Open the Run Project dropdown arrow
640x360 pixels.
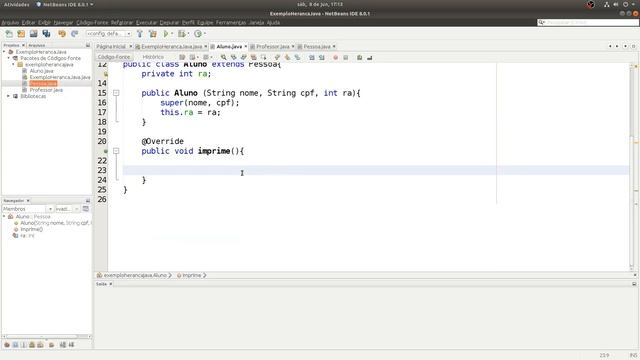[x=172, y=34]
